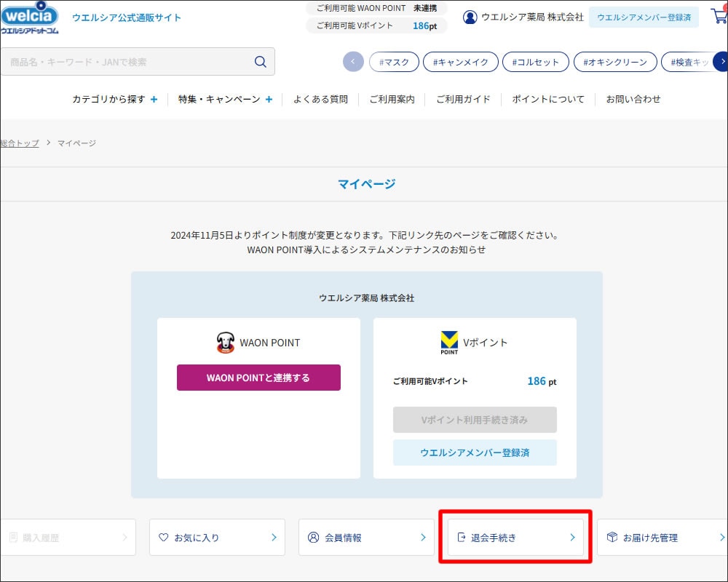This screenshot has width=728, height=582.
Task: Click header ご利用可能 Vポイント 186pt
Action: (376, 25)
